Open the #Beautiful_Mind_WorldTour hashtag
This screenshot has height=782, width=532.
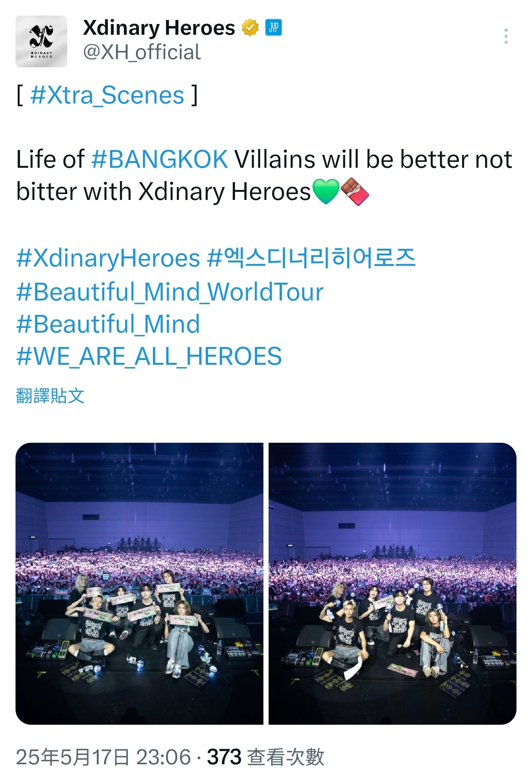[170, 292]
